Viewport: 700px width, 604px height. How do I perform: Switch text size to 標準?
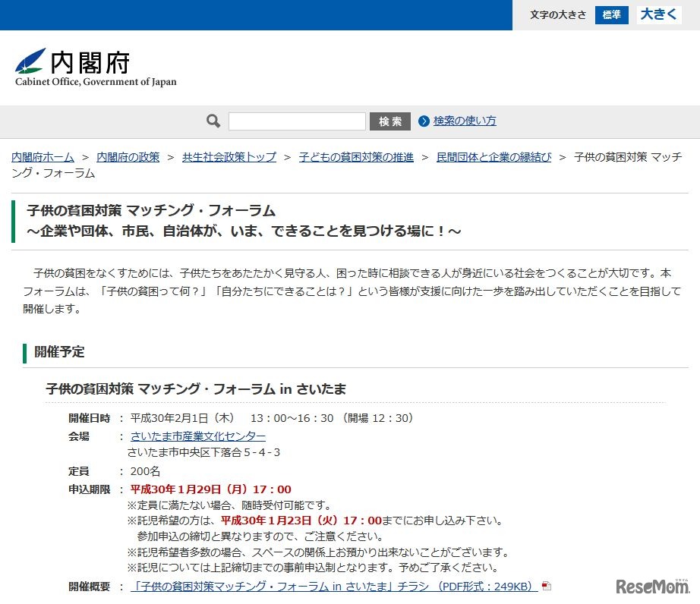tap(611, 14)
